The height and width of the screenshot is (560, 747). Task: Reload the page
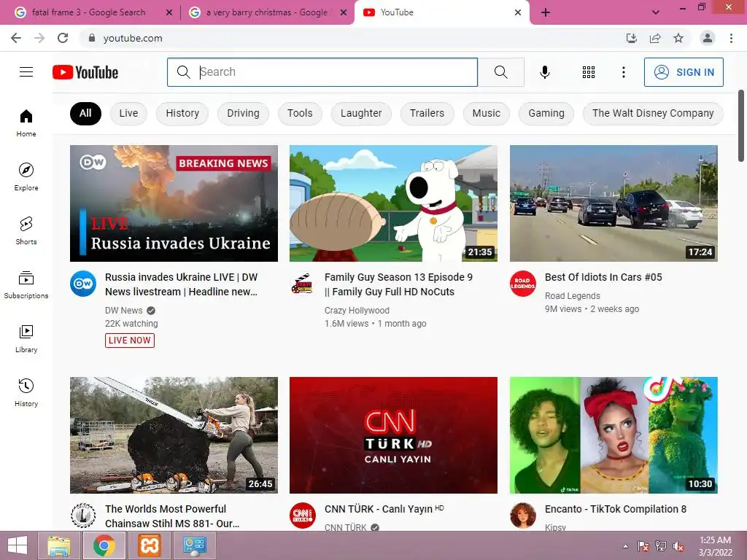[x=63, y=38]
